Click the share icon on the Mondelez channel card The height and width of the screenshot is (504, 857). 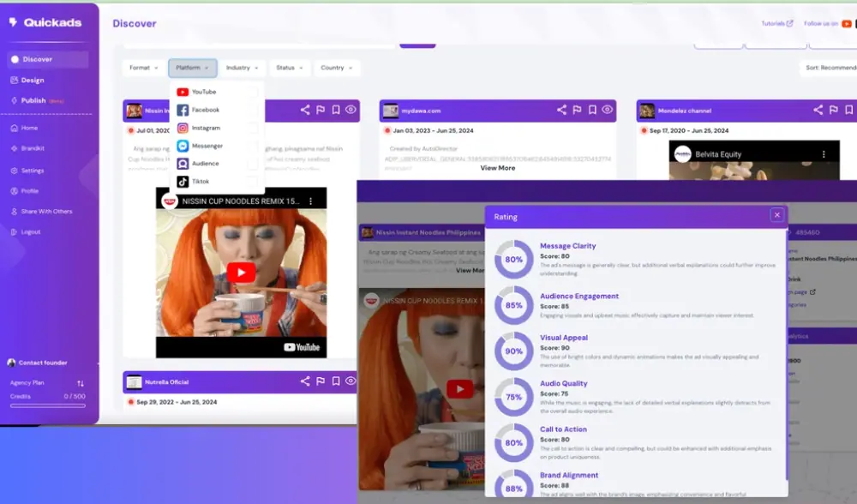click(818, 110)
